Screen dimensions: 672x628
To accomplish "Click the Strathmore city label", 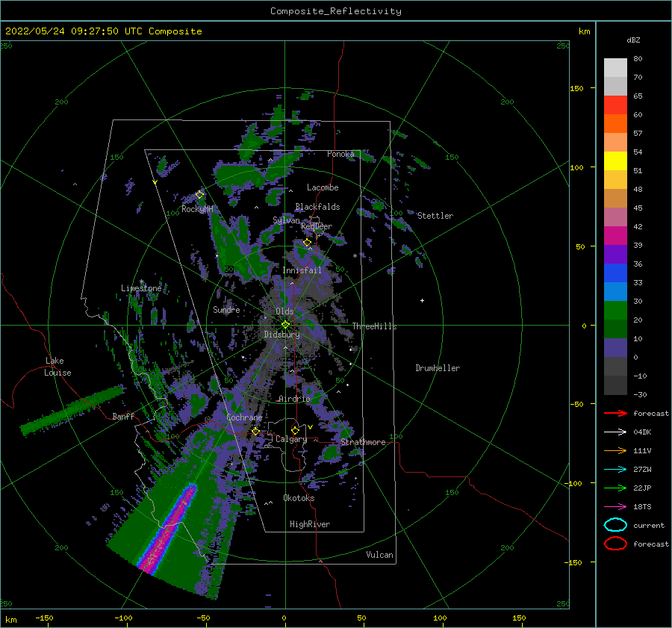I will point(363,442).
